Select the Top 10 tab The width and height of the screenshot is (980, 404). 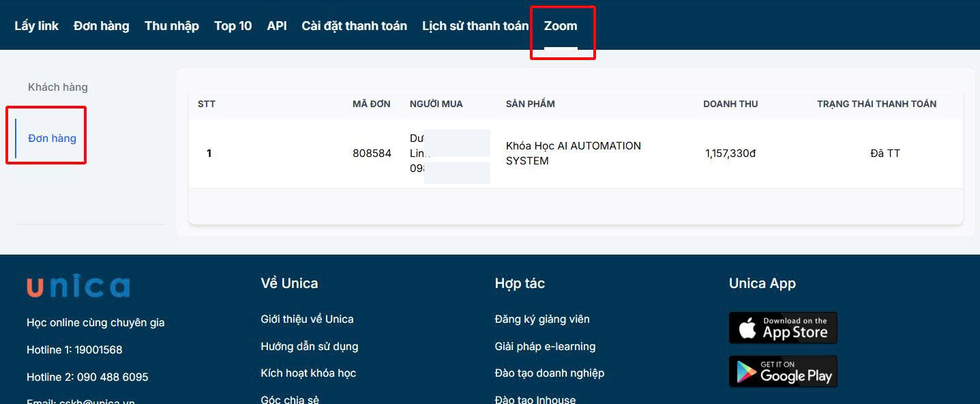tap(233, 26)
